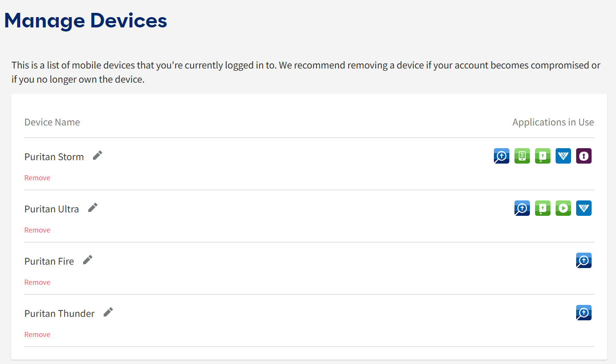Open the green play-button app icon on Puritan Ultra
The image size is (616, 364).
click(x=563, y=208)
